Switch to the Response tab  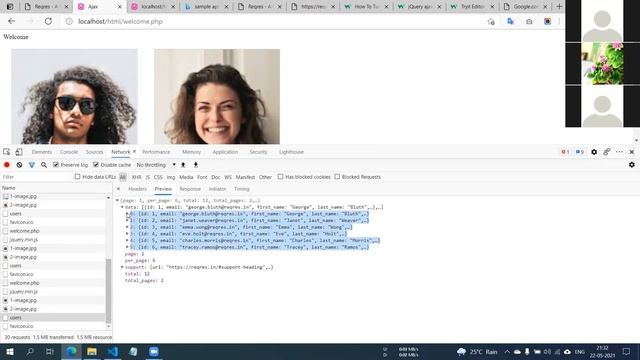[190, 189]
